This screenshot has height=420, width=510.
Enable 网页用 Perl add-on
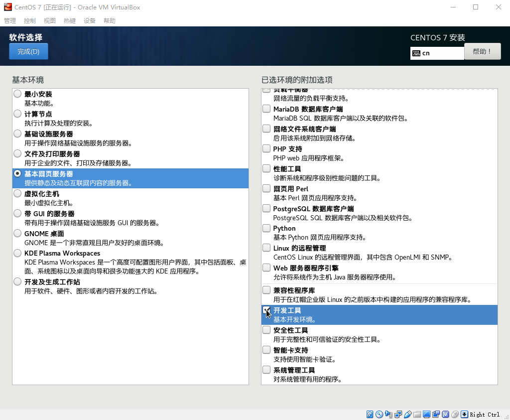[x=266, y=188]
